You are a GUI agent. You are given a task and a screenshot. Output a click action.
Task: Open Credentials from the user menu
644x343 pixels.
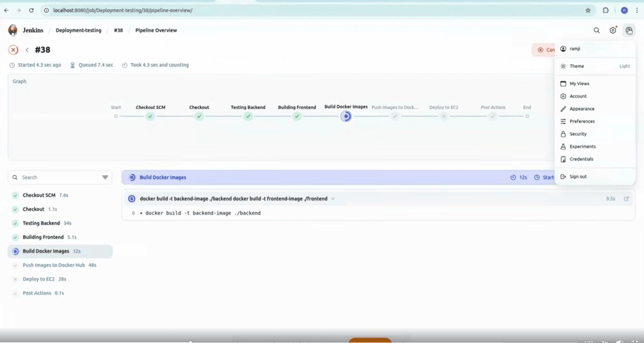581,159
